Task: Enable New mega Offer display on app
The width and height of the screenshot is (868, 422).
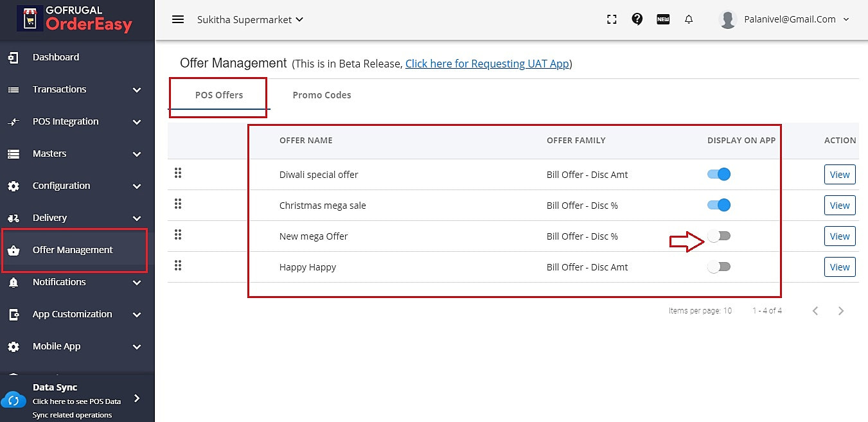Action: [719, 236]
